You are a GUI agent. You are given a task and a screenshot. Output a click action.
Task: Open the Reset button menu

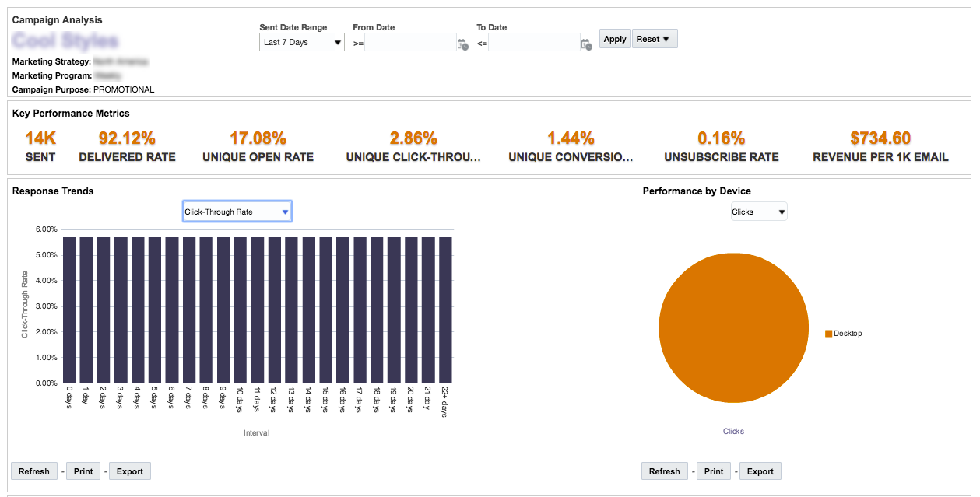654,39
